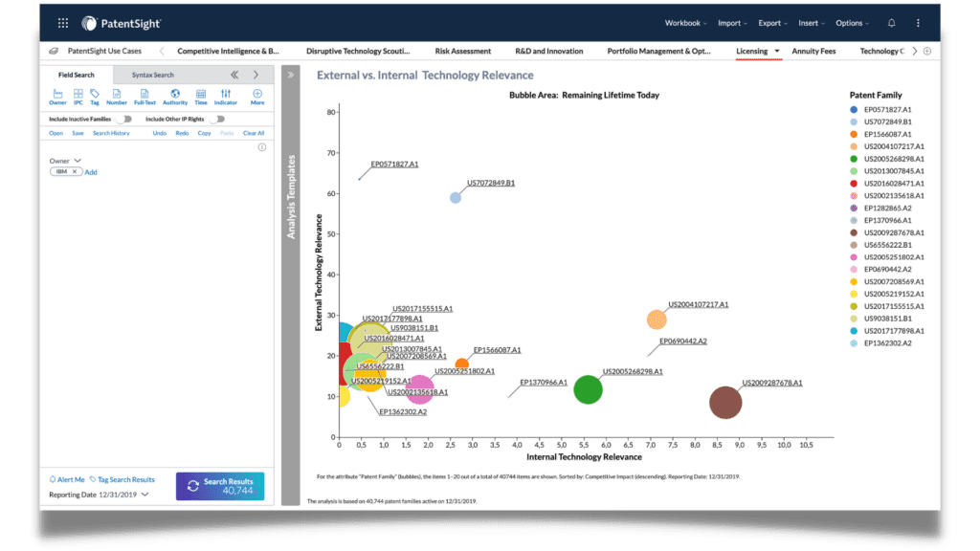Open the Import menu
The height and width of the screenshot is (551, 980).
(x=732, y=23)
